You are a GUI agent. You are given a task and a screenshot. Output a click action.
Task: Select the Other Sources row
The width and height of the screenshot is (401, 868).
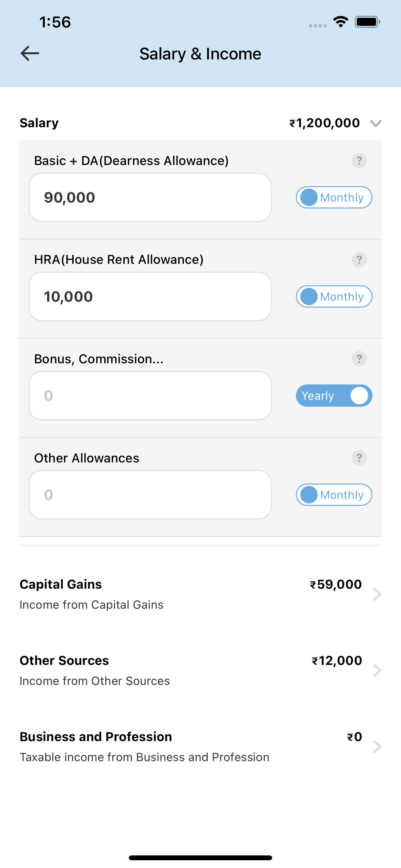pyautogui.click(x=200, y=671)
